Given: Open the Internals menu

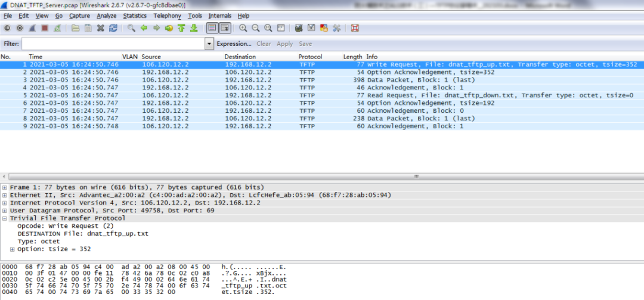Looking at the screenshot, I should click(219, 16).
